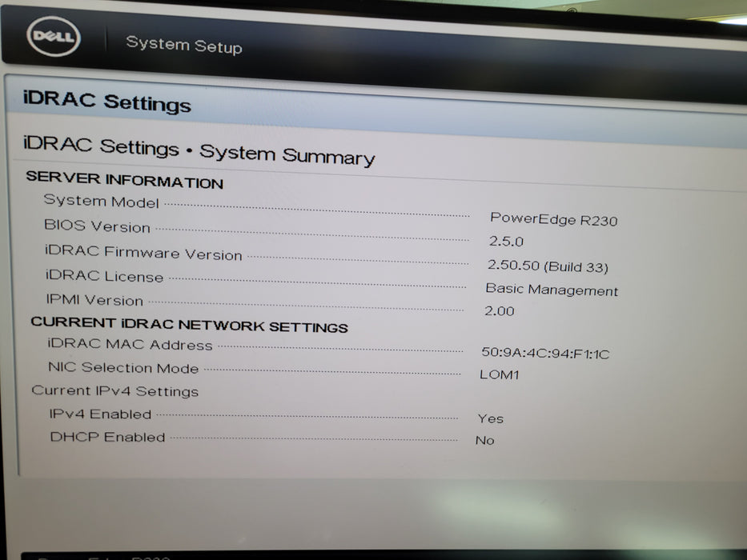The image size is (747, 560).
Task: Select the iDRAC MAC Address label
Action: [130, 344]
